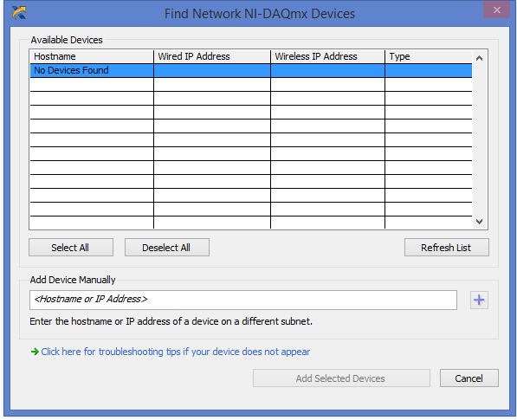Select the No Devices Found row

[251, 70]
